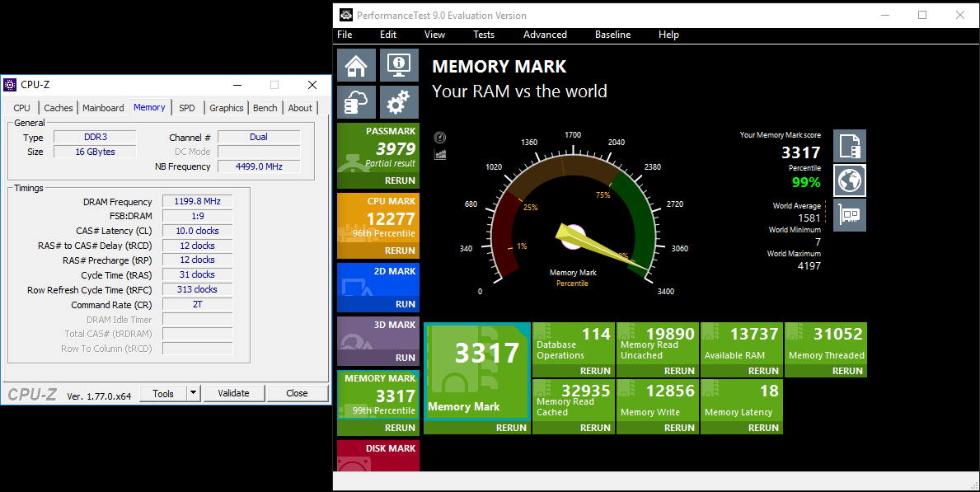Click RERUN under CPU MARK score
Screen dimensions: 980x492
tap(400, 251)
